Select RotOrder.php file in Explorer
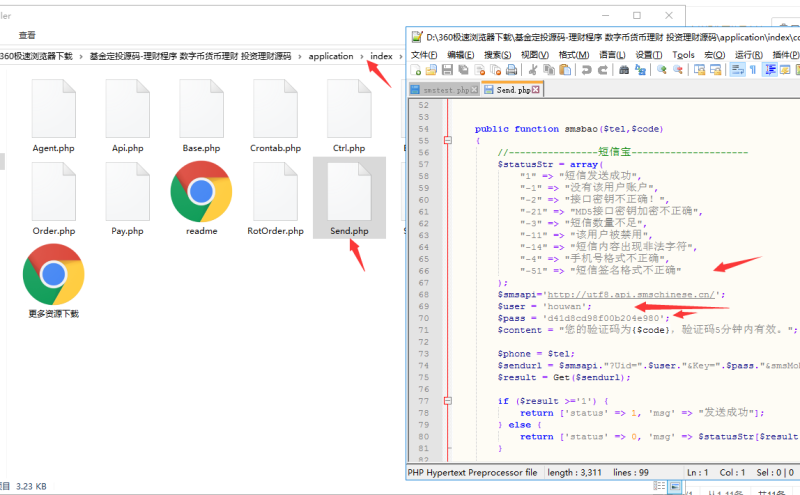 pos(276,199)
